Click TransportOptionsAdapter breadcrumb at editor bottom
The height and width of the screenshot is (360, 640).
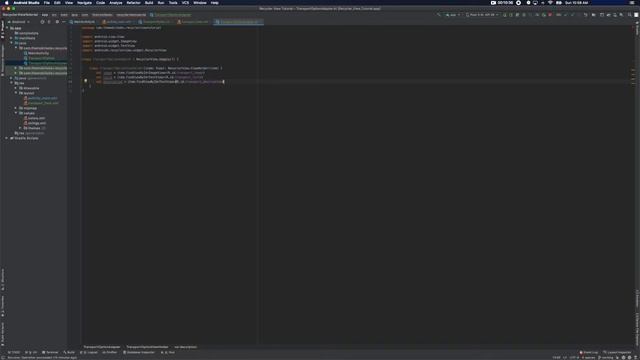pos(102,347)
